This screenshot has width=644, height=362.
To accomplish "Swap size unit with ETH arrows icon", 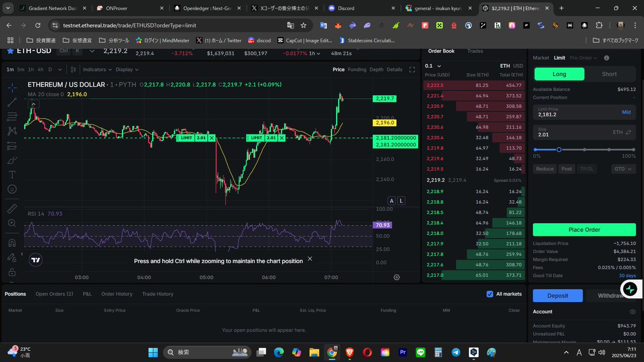I will coord(628,132).
